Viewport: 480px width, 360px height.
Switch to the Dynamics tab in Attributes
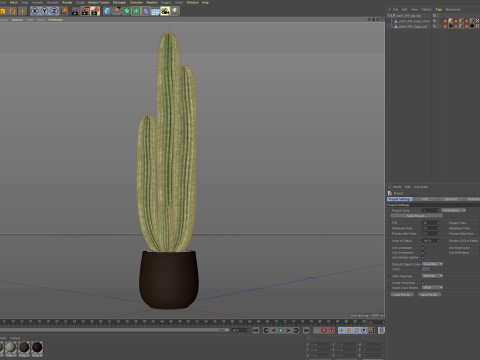pos(450,199)
